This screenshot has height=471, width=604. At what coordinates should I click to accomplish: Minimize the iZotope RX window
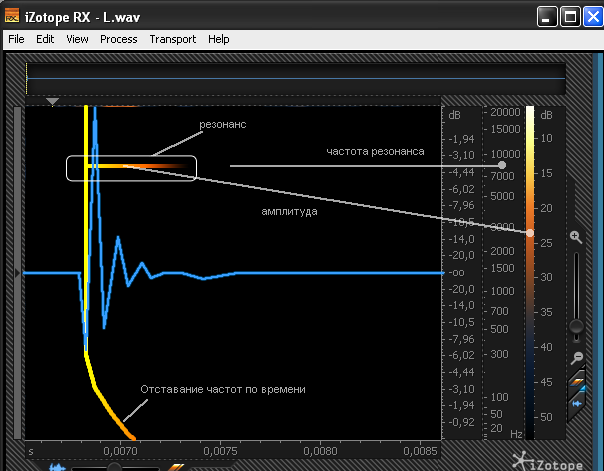click(547, 17)
